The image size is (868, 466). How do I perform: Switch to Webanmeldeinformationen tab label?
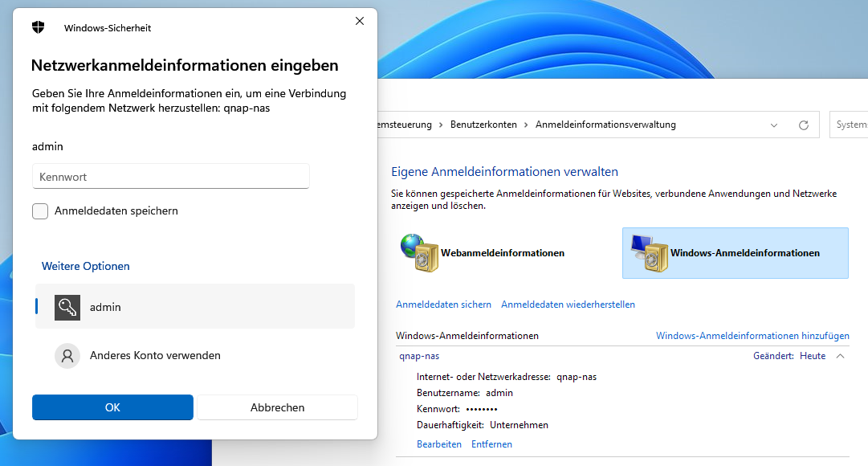coord(503,253)
